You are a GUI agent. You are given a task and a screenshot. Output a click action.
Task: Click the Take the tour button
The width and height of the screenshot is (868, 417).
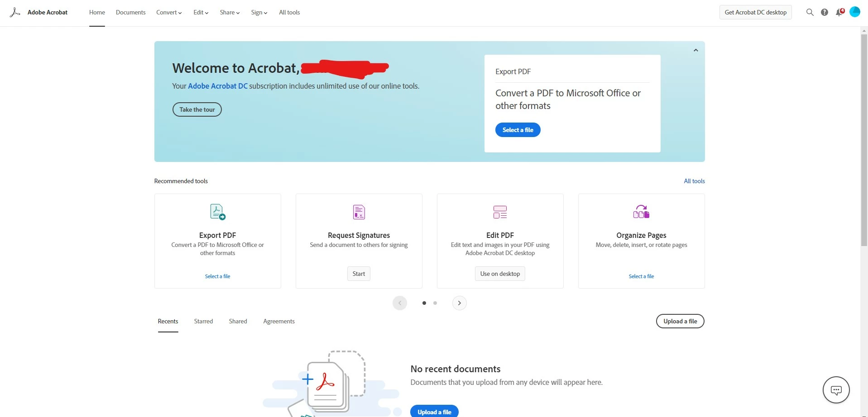click(x=197, y=109)
